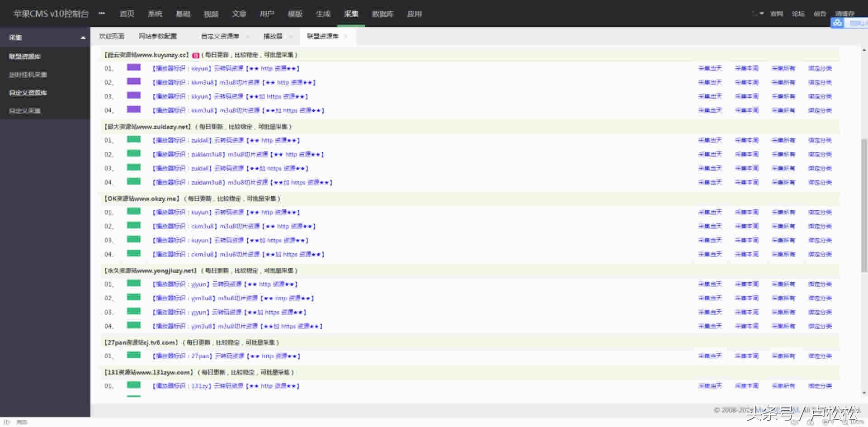Viewport: 868px width, 427px height.
Task: Close the 自定义资源库 tab
Action: 247,36
